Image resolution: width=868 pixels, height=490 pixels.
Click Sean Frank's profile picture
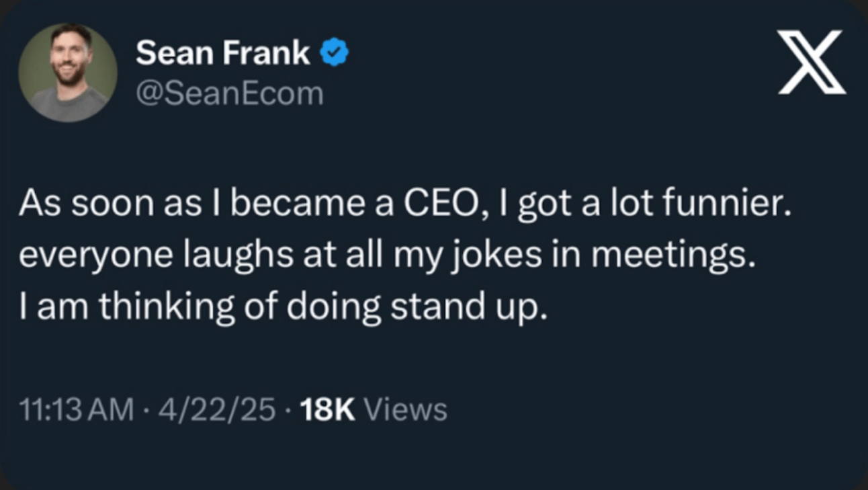pyautogui.click(x=68, y=73)
